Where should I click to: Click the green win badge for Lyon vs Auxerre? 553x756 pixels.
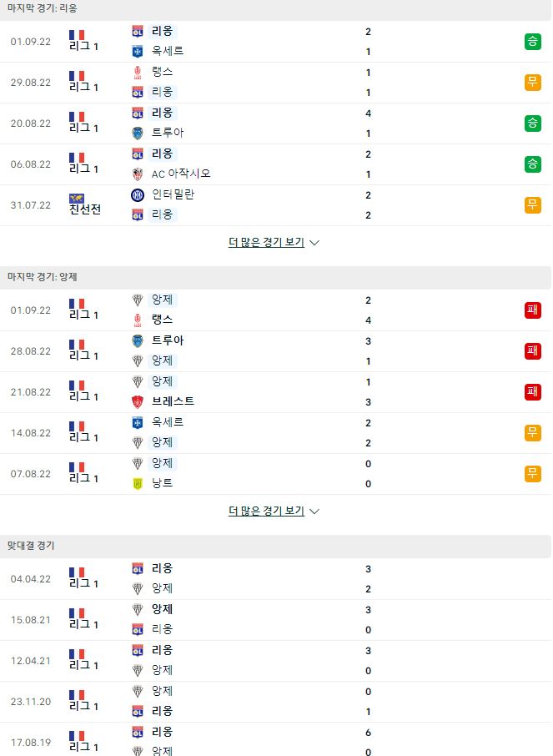(x=532, y=42)
